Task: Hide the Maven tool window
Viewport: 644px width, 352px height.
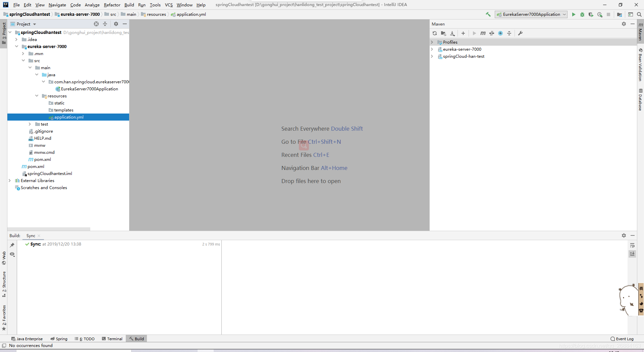Action: (633, 24)
